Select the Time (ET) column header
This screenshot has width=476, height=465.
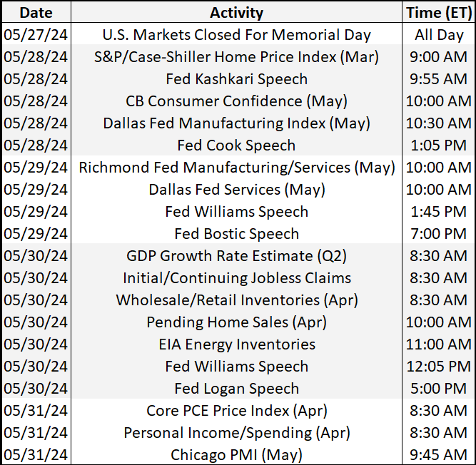tap(439, 12)
